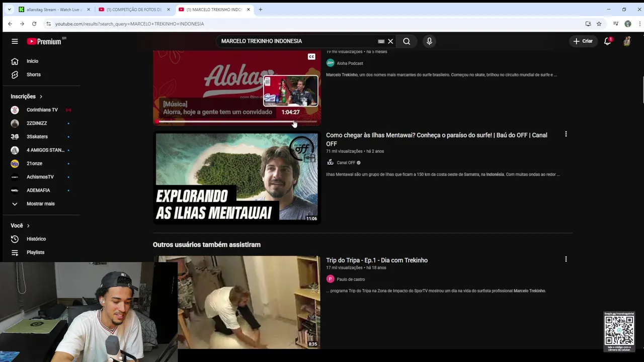Click the Aloha Podcast channel avatar

coord(330,63)
